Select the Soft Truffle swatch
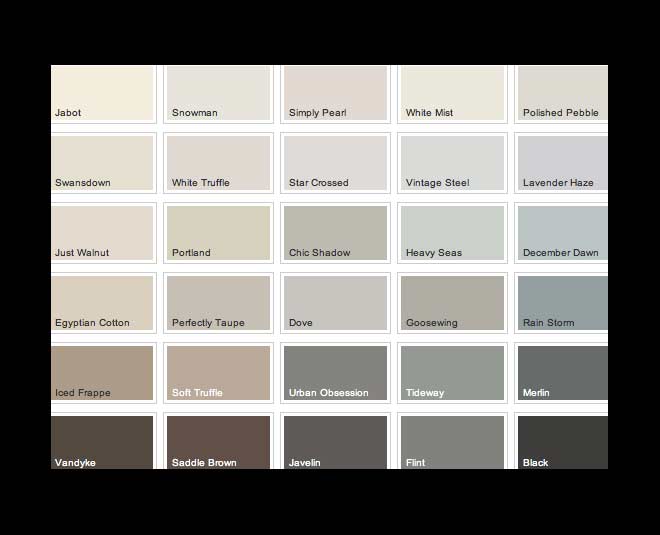Screen dimensions: 660x535 (x=218, y=373)
